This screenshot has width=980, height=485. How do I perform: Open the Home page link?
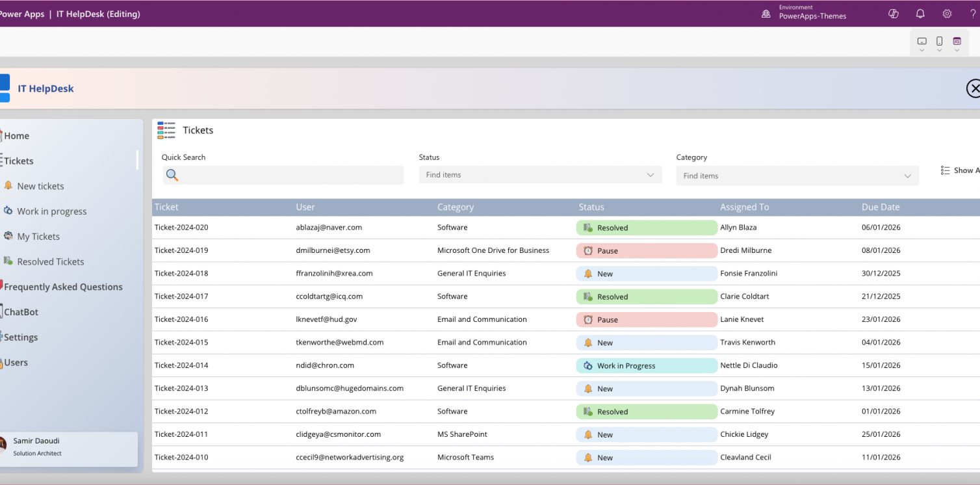pyautogui.click(x=16, y=135)
